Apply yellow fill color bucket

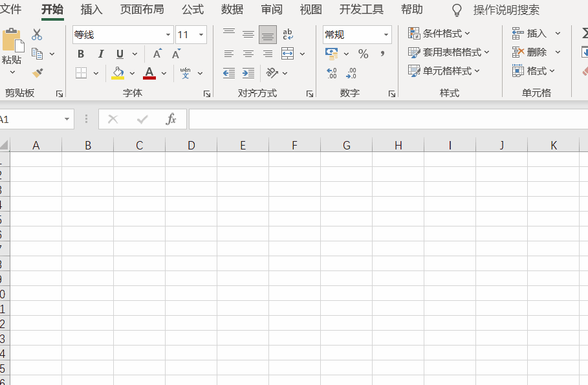click(118, 73)
